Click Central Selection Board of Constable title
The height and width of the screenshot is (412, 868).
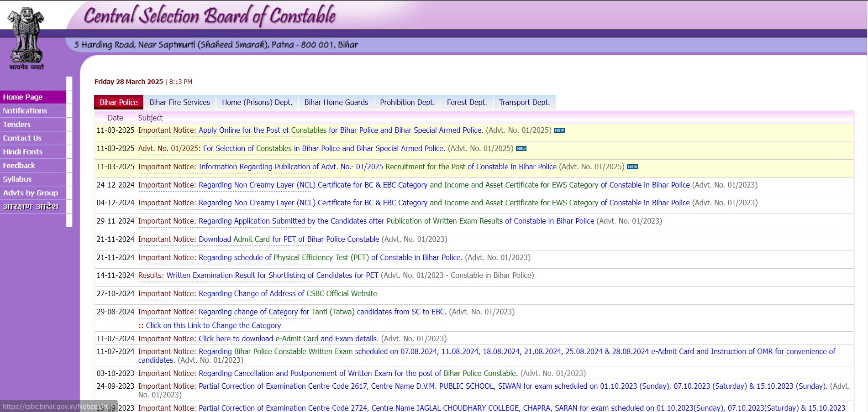tap(210, 16)
